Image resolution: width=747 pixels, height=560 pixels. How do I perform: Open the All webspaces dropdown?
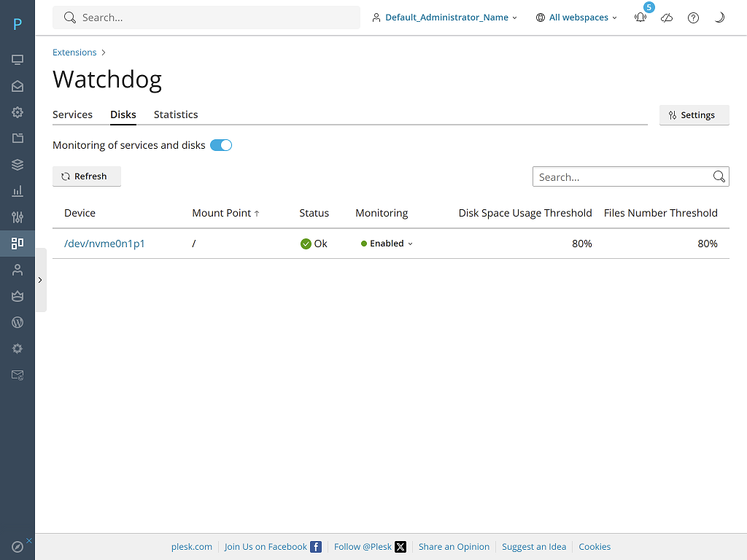pos(576,17)
